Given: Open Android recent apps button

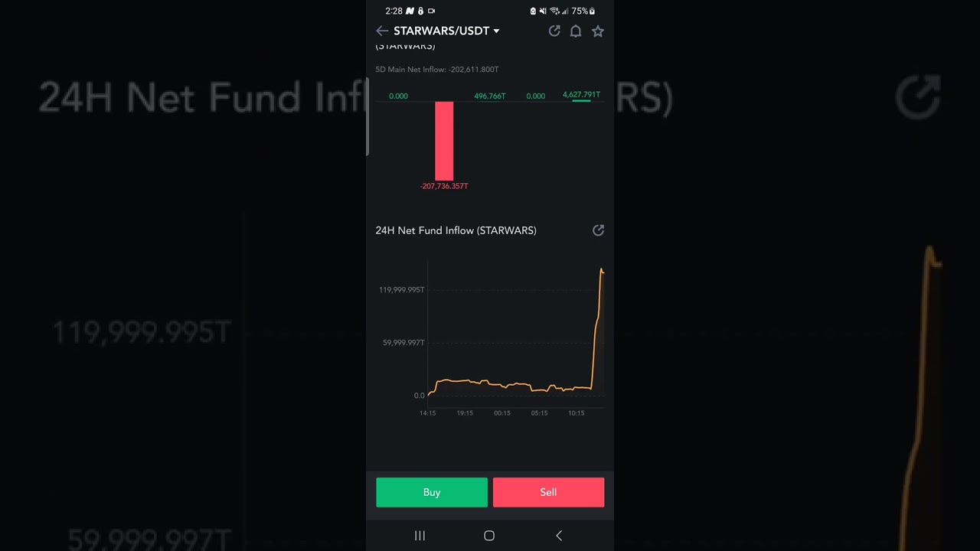Looking at the screenshot, I should [420, 536].
